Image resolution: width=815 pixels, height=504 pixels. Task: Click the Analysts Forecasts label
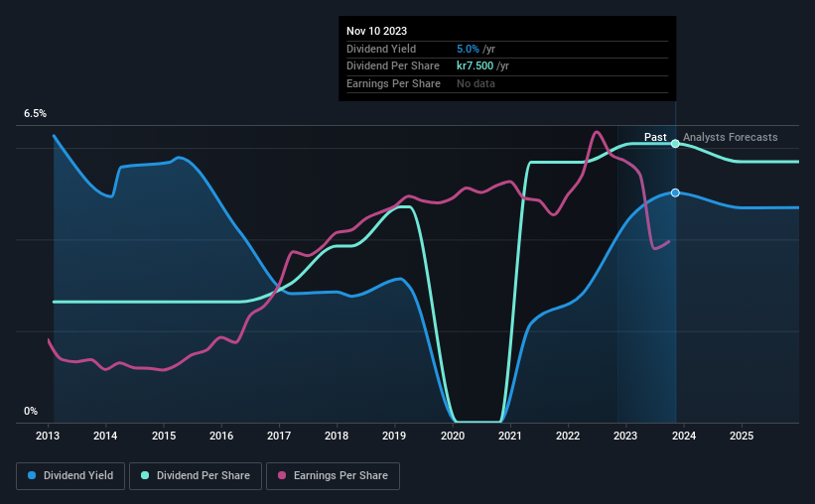click(731, 137)
